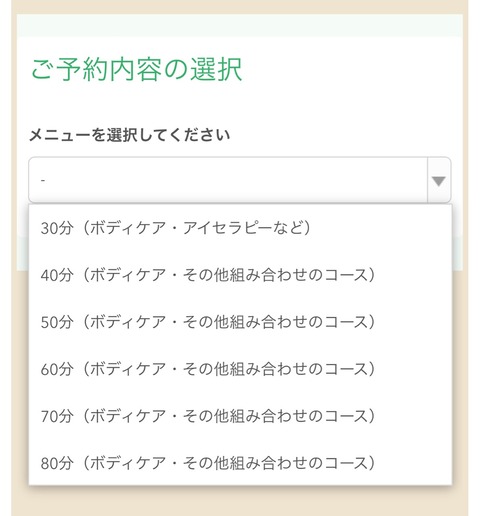The image size is (480, 516).
Task: Choose the only option mentioning アイセラピー
Action: [x=240, y=228]
